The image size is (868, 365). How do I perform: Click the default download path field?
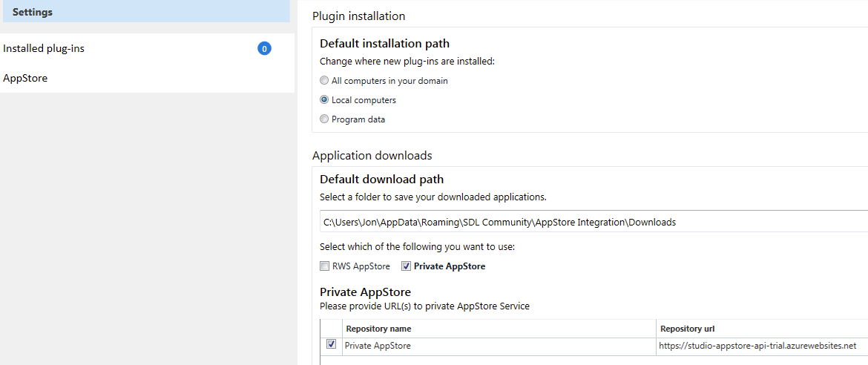pos(594,222)
